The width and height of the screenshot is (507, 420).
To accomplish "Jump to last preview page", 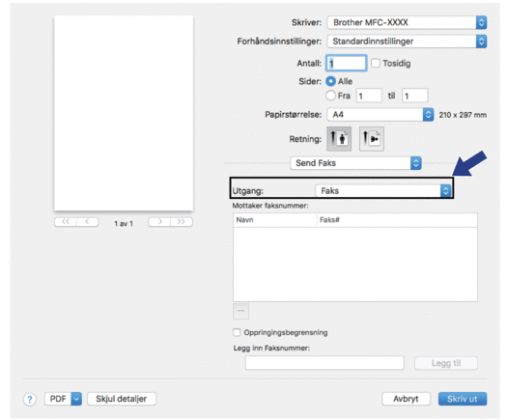I will tap(182, 222).
